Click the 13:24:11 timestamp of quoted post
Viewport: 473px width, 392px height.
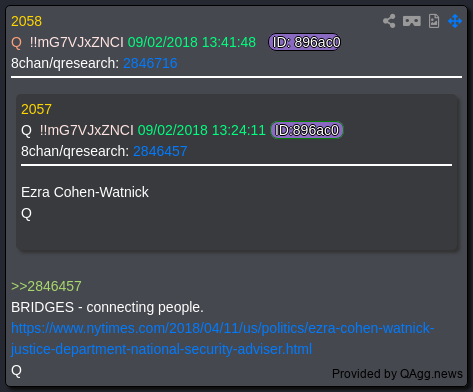pos(239,130)
